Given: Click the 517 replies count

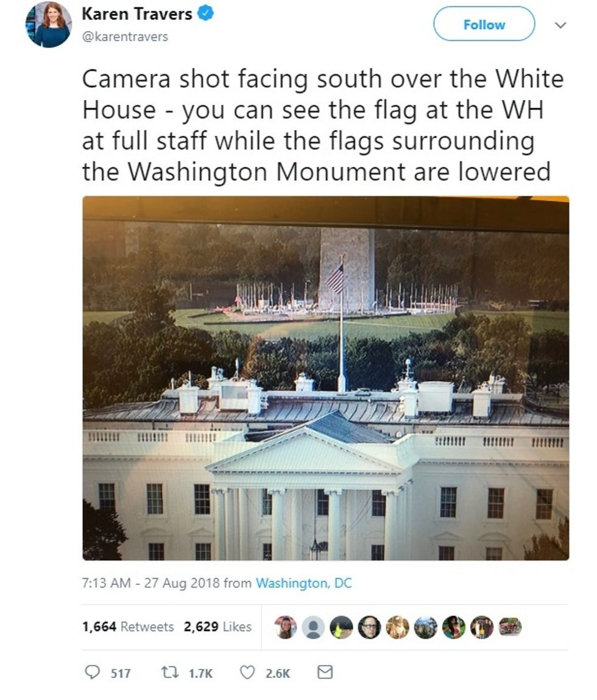Looking at the screenshot, I should (121, 673).
